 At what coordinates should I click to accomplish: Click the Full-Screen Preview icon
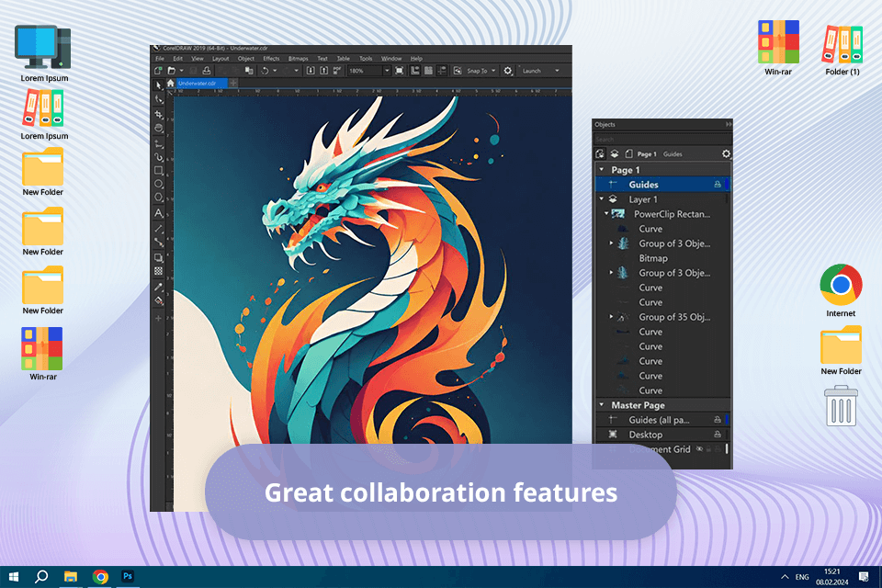[400, 71]
